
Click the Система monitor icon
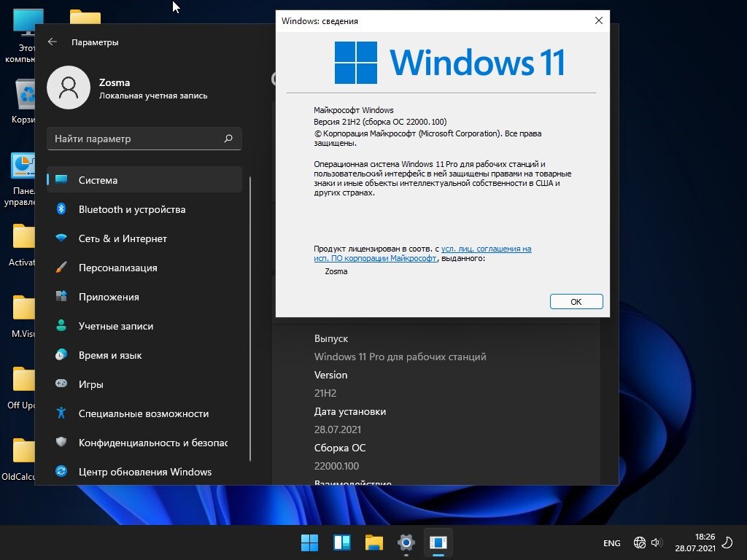point(61,179)
